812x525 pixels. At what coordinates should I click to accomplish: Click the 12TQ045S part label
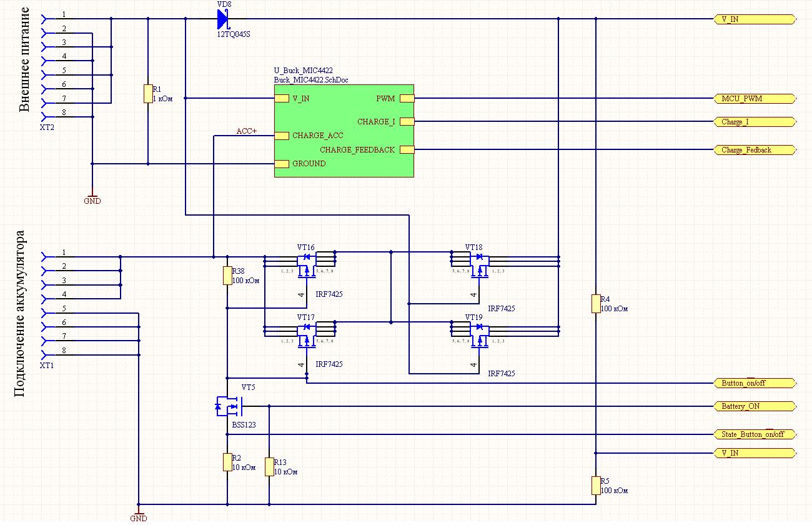click(233, 35)
